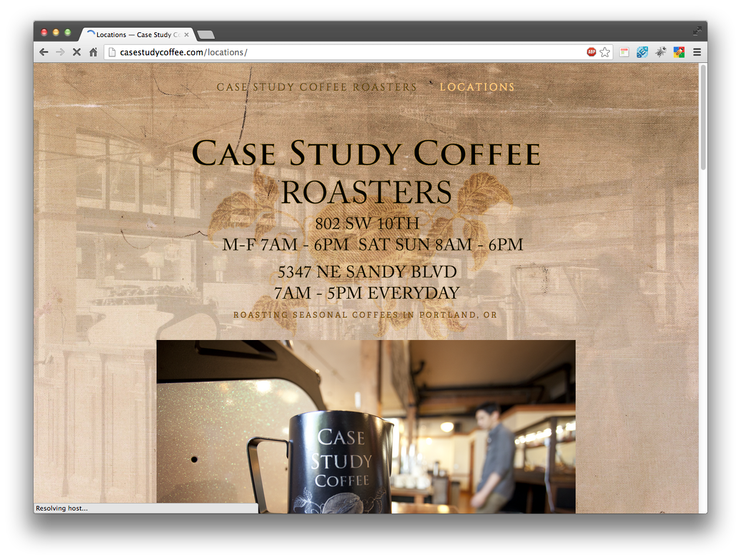Click the Case Study Coffee Roasters heading
Image resolution: width=741 pixels, height=560 pixels.
(x=366, y=172)
